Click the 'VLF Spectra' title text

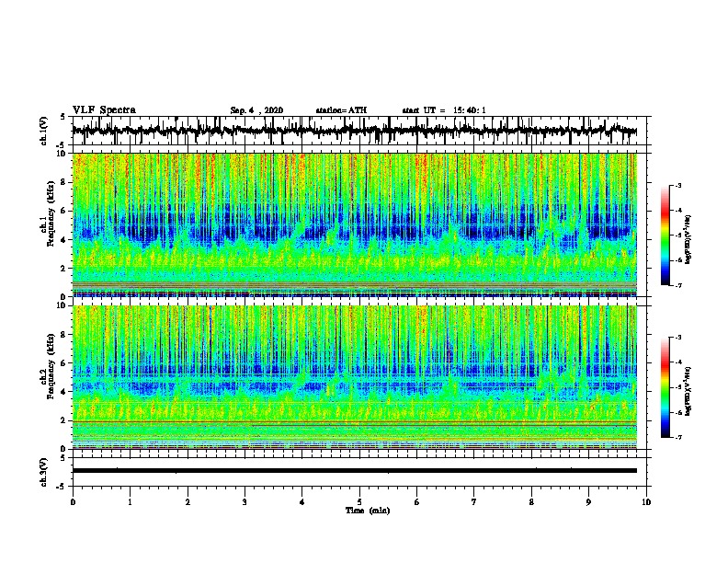pos(104,110)
